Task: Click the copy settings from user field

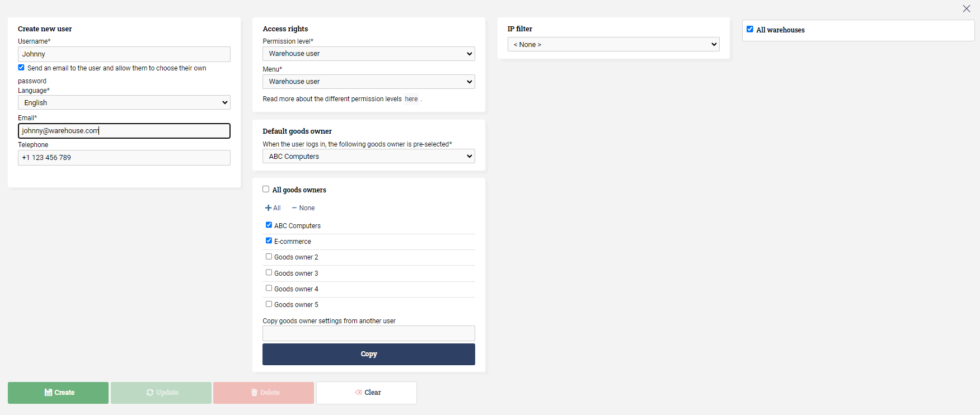Action: click(369, 333)
